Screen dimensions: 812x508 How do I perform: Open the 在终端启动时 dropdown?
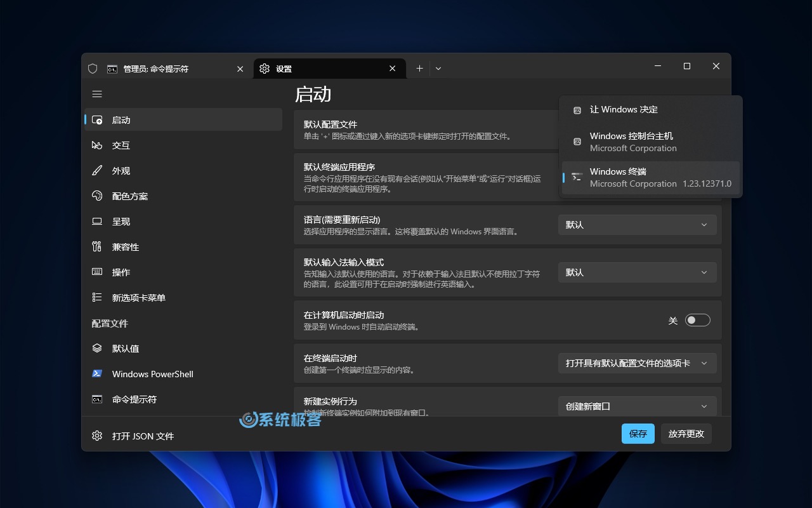pos(638,363)
